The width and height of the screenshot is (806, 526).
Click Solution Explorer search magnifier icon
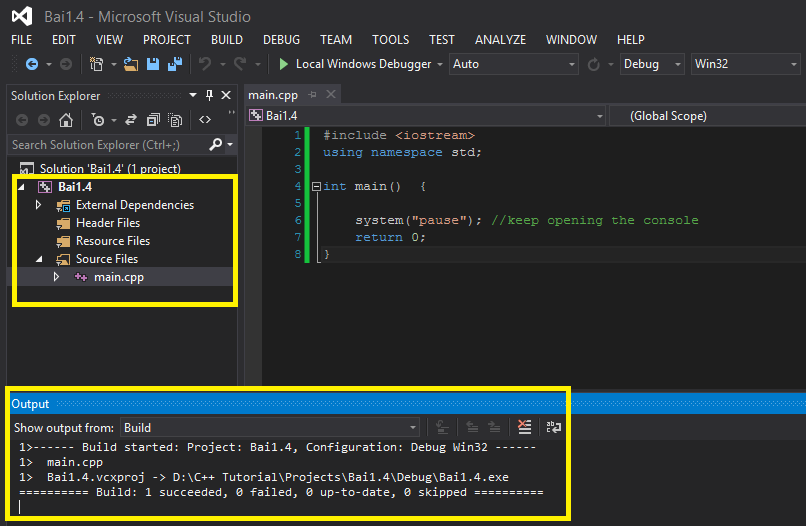(216, 144)
